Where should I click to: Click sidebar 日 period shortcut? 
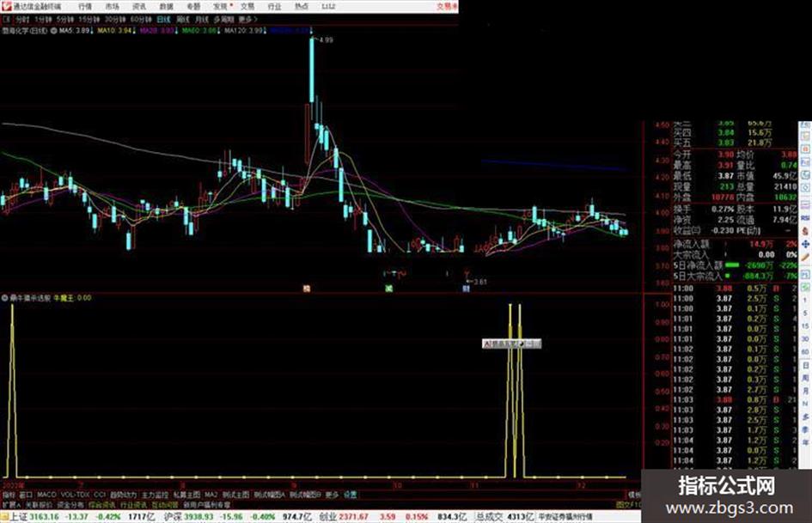point(805,366)
